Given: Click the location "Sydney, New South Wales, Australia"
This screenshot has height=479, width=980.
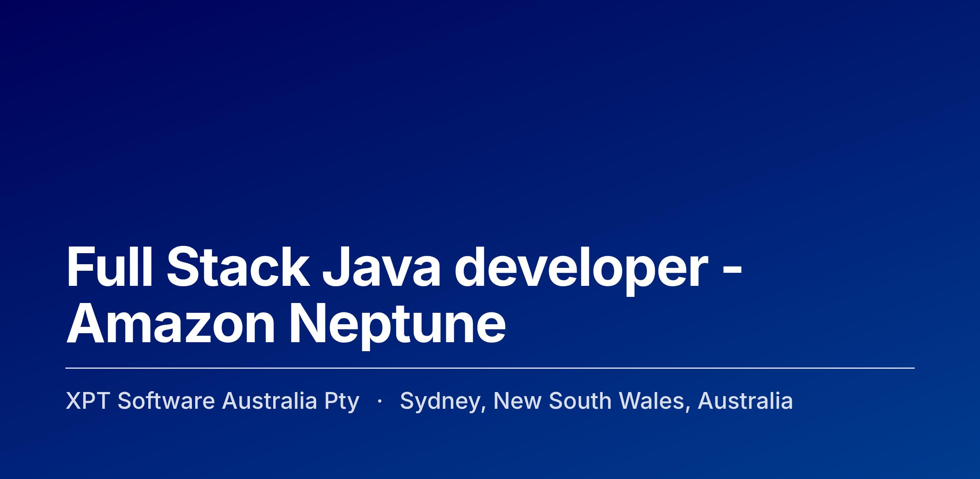Looking at the screenshot, I should (596, 401).
